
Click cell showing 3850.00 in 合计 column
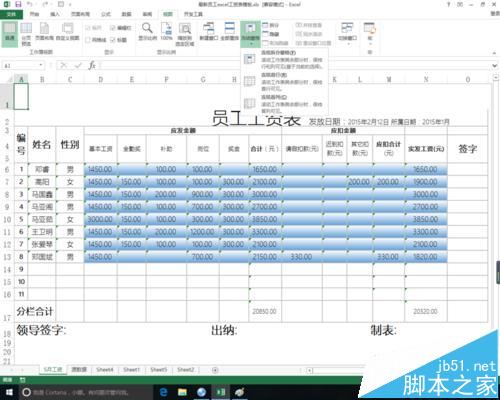[x=265, y=219]
